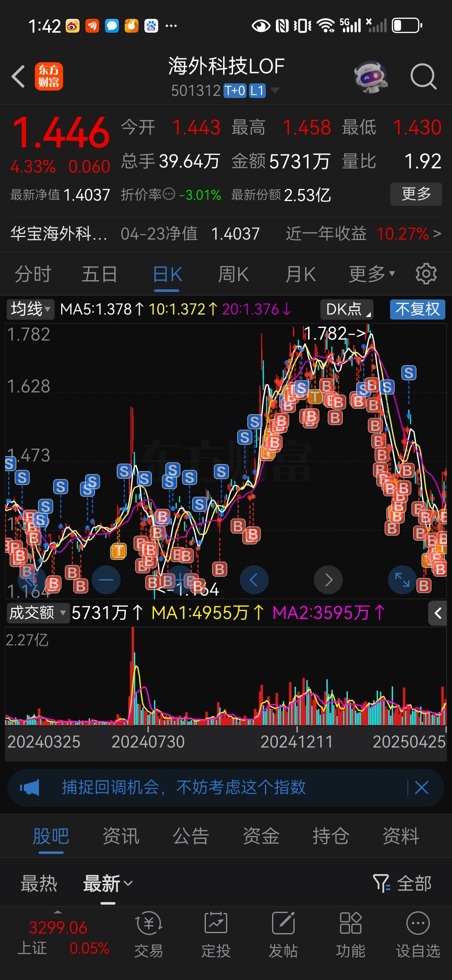Open 公告 announcements tab
The width and height of the screenshot is (452, 980).
(x=191, y=836)
